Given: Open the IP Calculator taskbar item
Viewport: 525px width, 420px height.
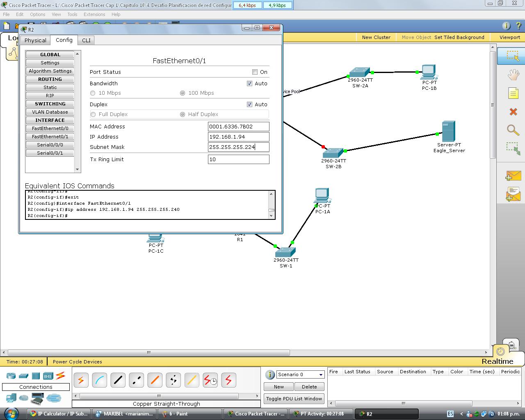Looking at the screenshot, I should pos(58,414).
